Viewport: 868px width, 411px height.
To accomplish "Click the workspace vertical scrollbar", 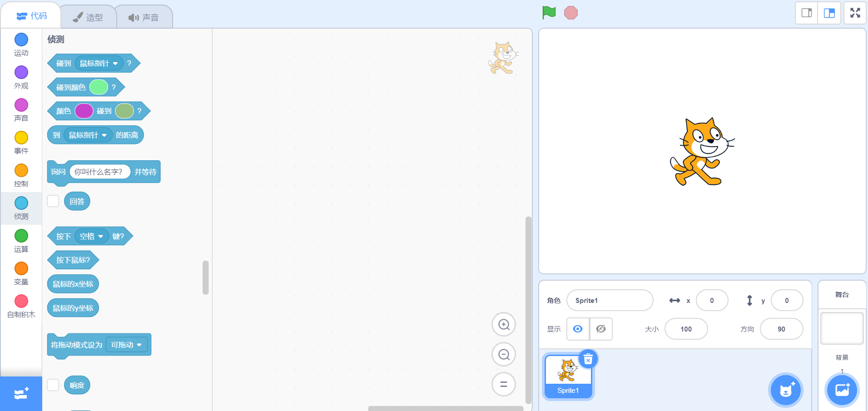I will point(528,310).
